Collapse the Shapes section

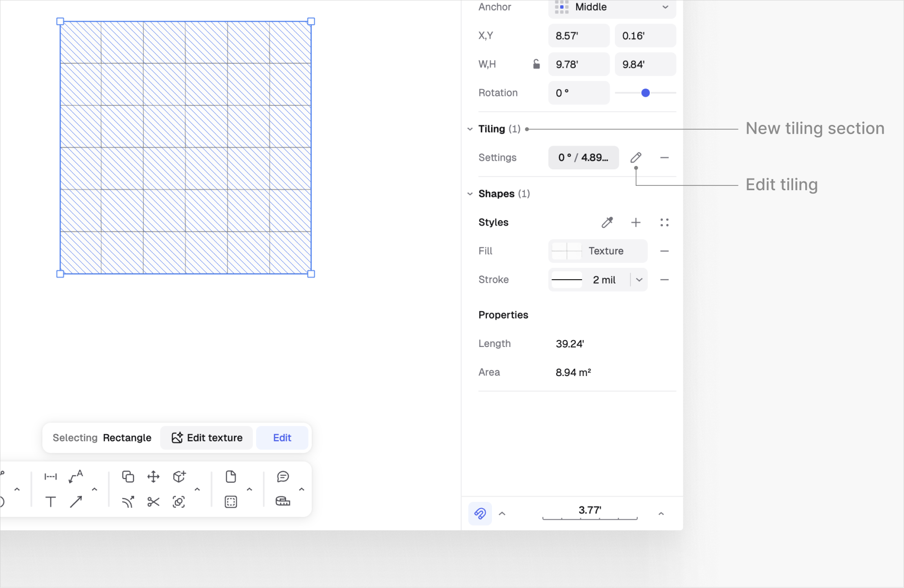tap(470, 194)
